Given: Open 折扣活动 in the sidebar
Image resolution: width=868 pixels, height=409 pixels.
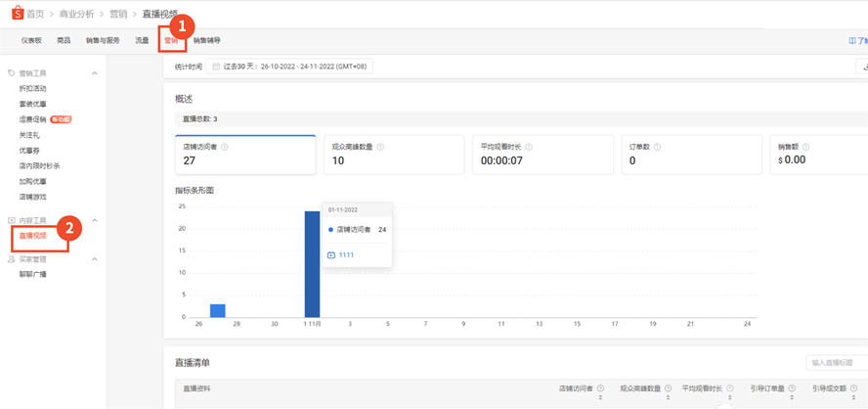Looking at the screenshot, I should pyautogui.click(x=32, y=88).
